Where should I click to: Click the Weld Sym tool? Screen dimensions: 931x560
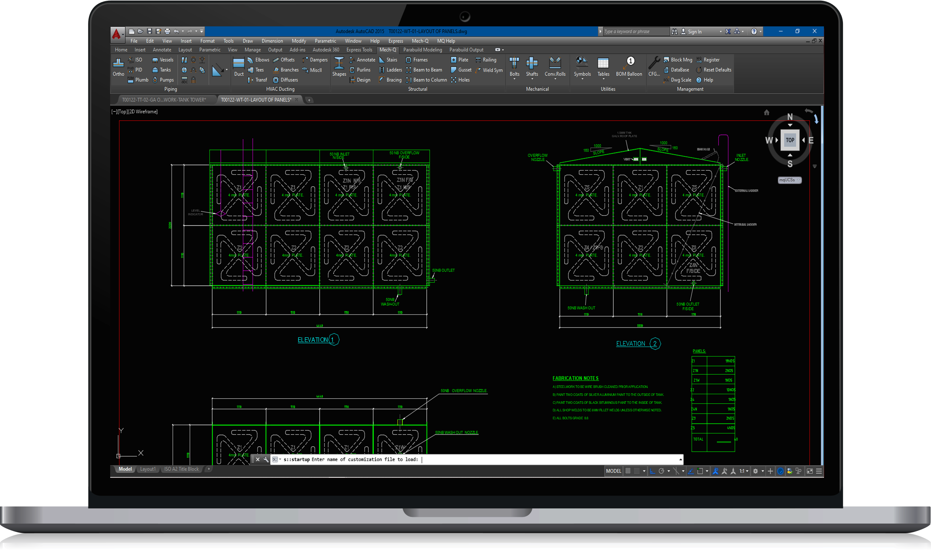click(x=489, y=70)
